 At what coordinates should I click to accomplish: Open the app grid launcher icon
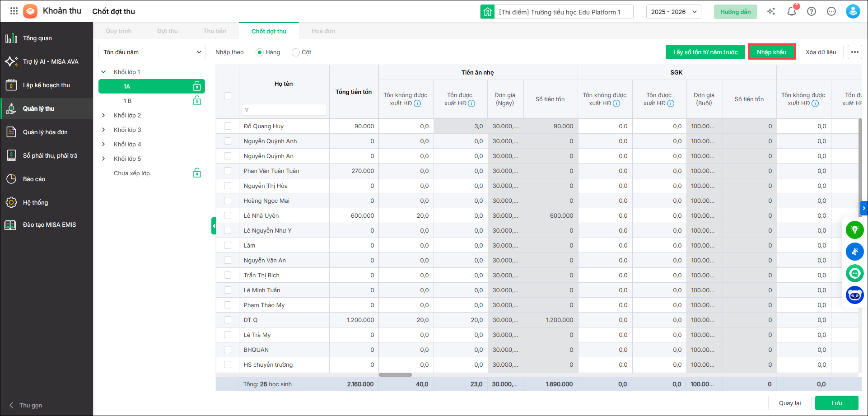(x=14, y=11)
